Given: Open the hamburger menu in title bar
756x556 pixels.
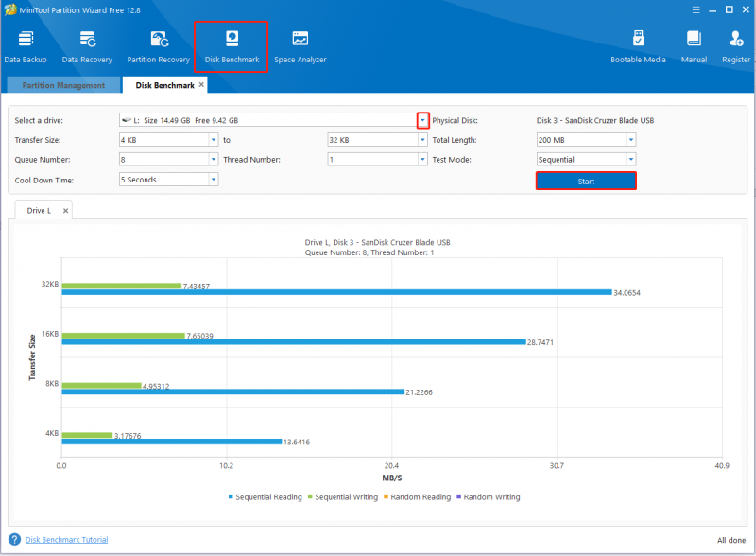Looking at the screenshot, I should pos(696,9).
